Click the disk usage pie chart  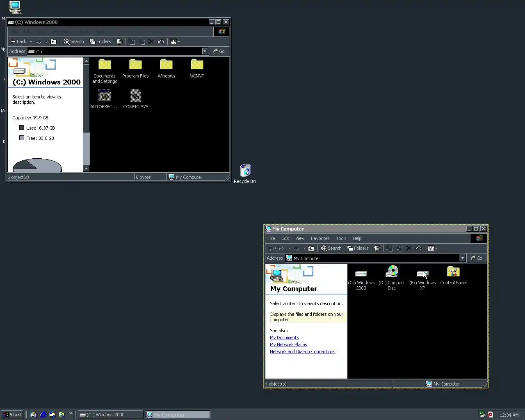(x=37, y=165)
